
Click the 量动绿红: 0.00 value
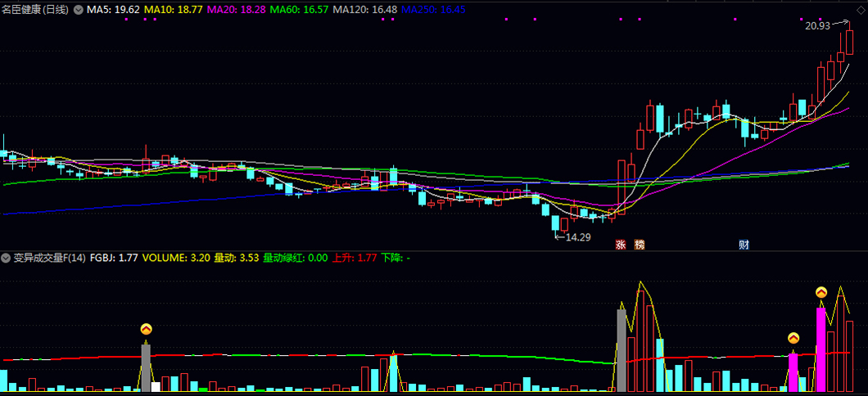coord(296,257)
